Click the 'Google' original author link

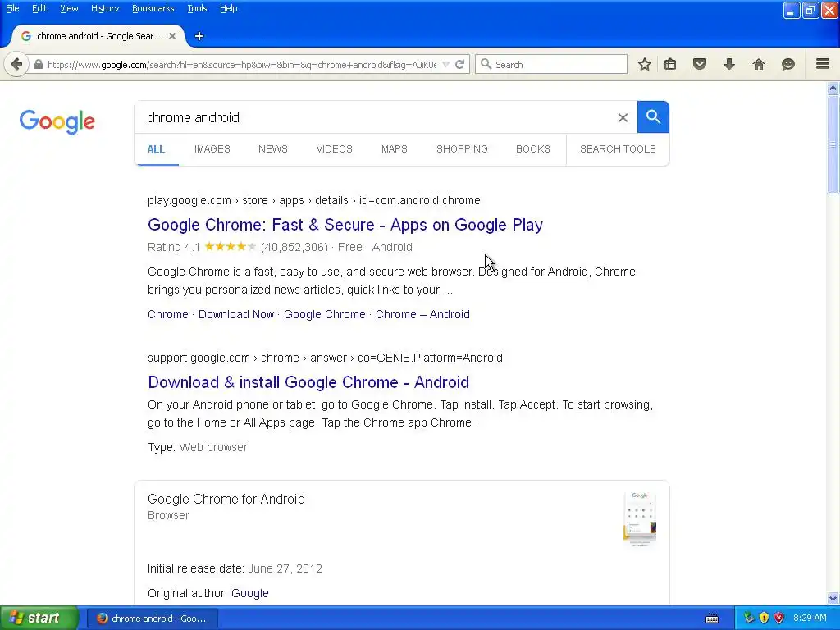coord(250,594)
